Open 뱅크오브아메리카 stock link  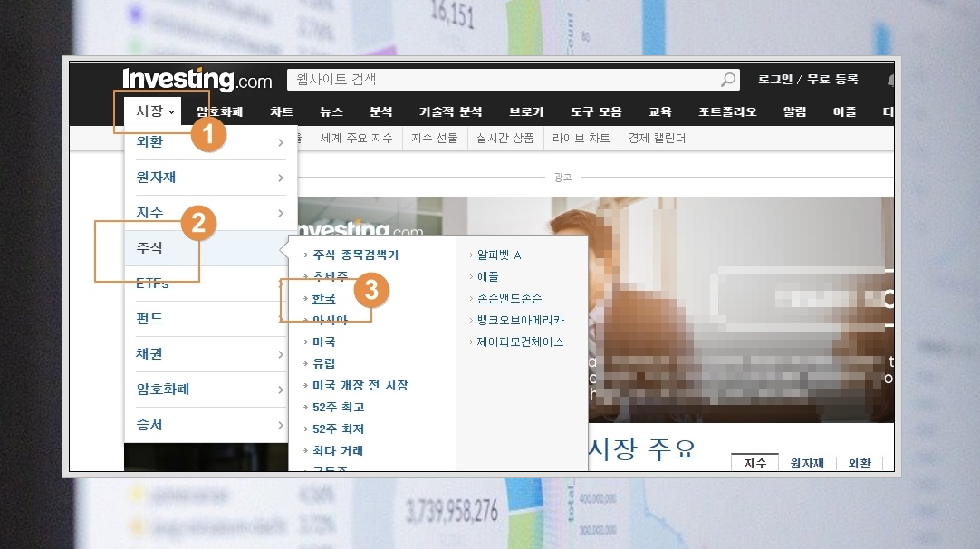(520, 321)
